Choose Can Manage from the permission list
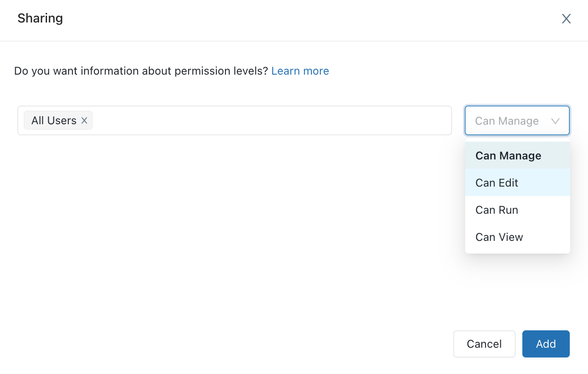The height and width of the screenshot is (374, 588). pos(508,156)
